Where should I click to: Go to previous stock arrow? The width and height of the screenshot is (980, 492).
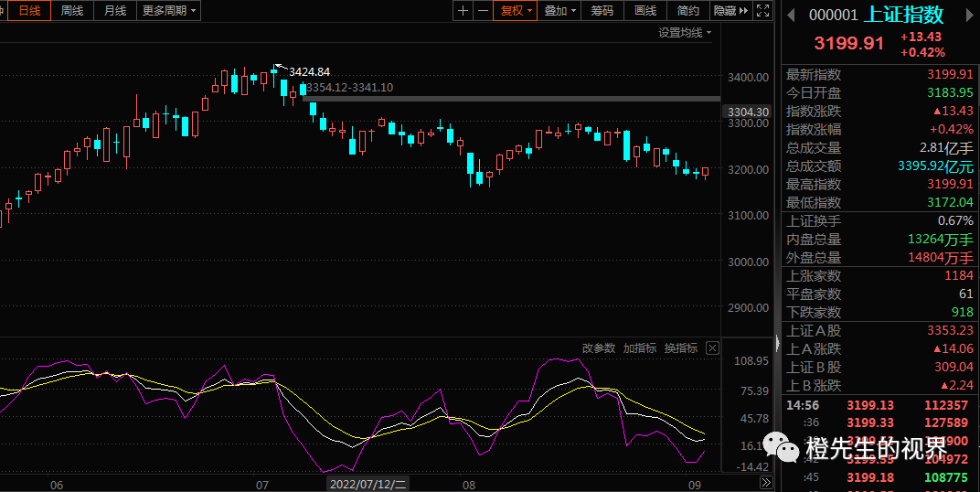coord(791,15)
